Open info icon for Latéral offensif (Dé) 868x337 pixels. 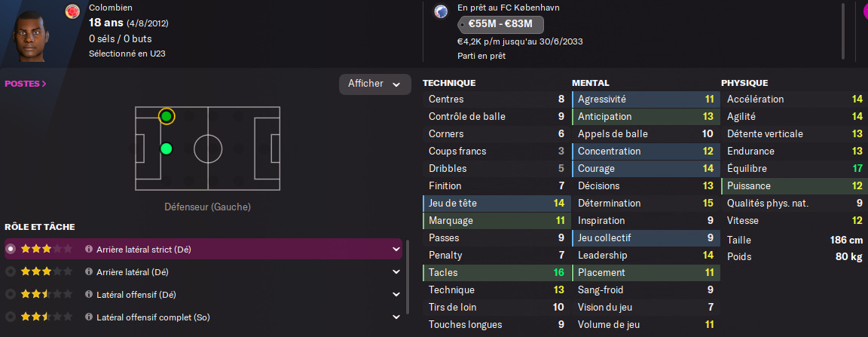(89, 294)
